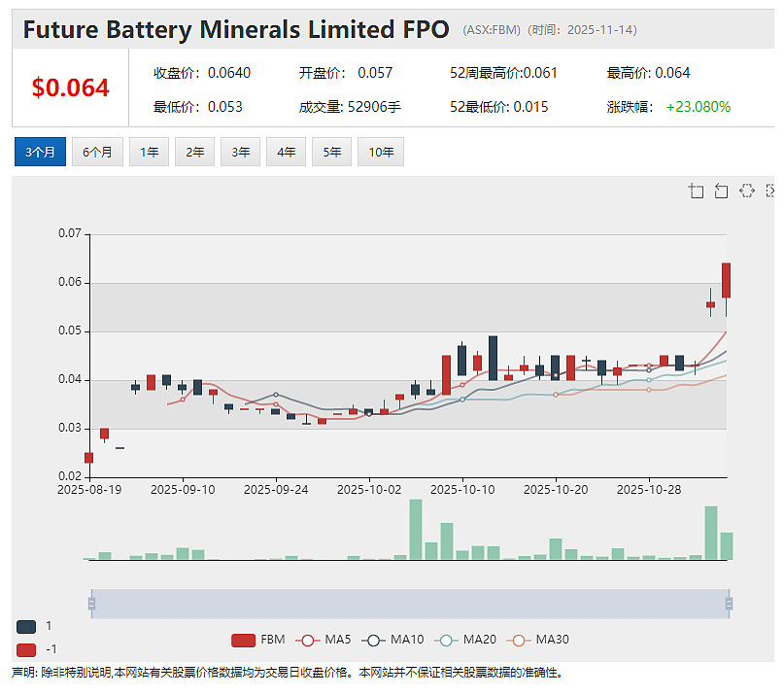The height and width of the screenshot is (696, 784).
Task: Click the 52周最高价:0.061 text
Action: click(x=503, y=73)
